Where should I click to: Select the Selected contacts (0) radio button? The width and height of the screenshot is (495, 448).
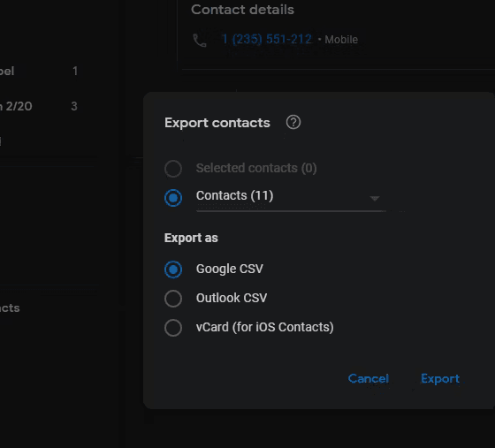click(173, 169)
